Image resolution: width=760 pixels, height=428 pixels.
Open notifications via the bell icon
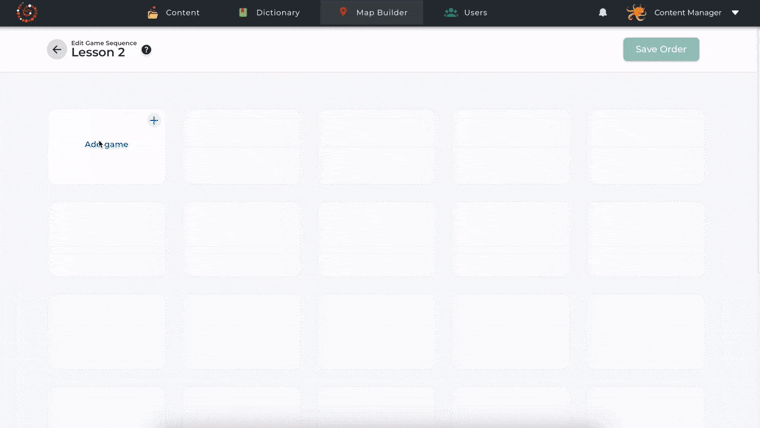point(603,13)
